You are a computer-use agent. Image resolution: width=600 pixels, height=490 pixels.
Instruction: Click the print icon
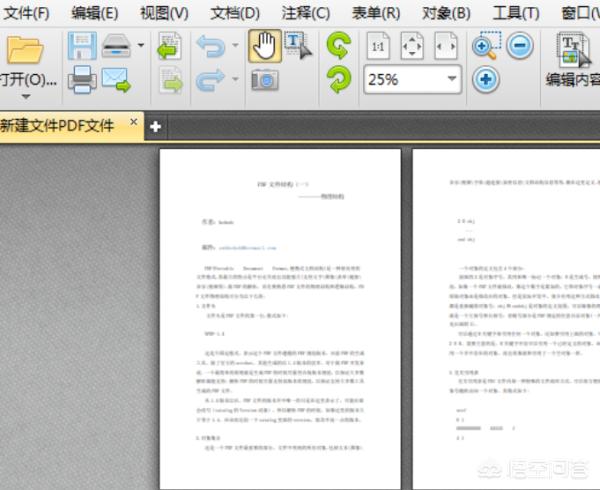tap(82, 80)
